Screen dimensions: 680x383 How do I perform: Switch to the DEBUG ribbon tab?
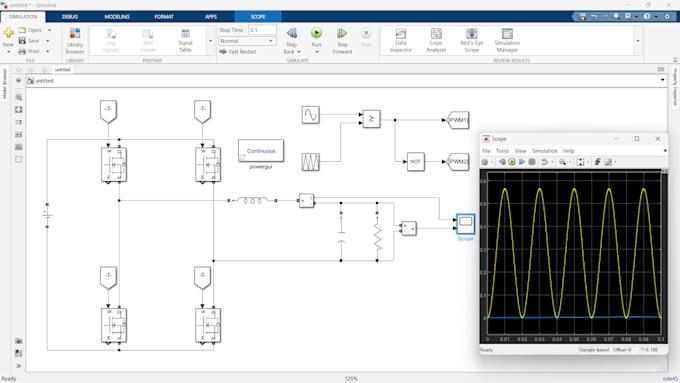point(70,16)
